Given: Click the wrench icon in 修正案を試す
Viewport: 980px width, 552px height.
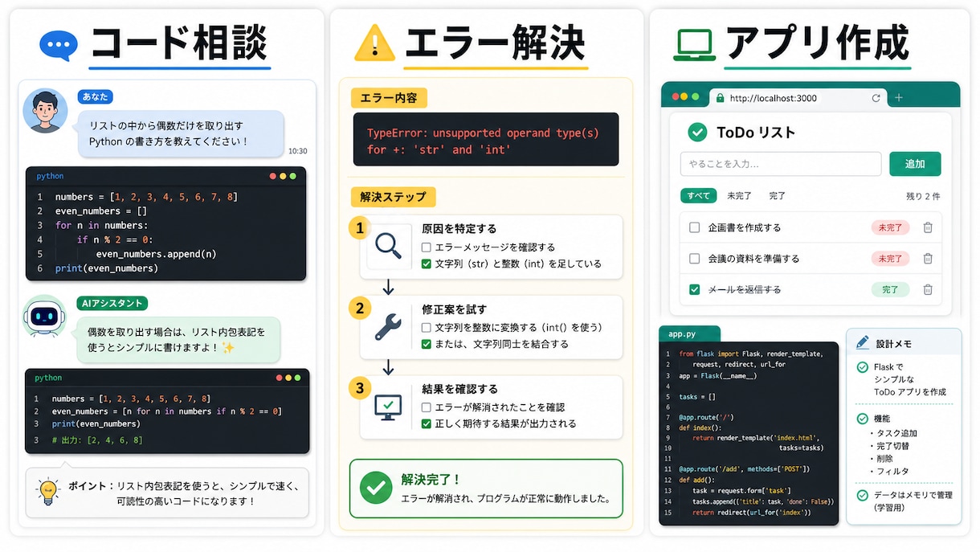Looking at the screenshot, I should point(388,325).
